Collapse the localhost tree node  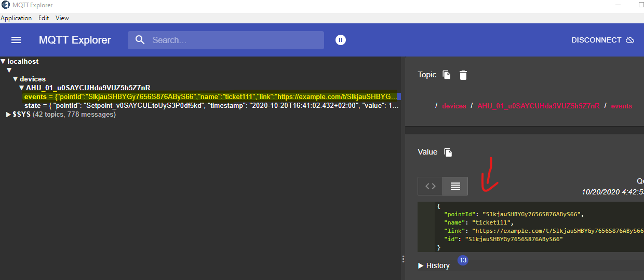click(4, 62)
